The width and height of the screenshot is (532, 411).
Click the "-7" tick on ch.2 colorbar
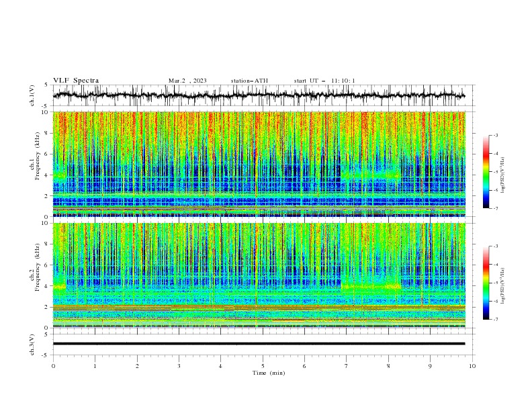point(495,319)
